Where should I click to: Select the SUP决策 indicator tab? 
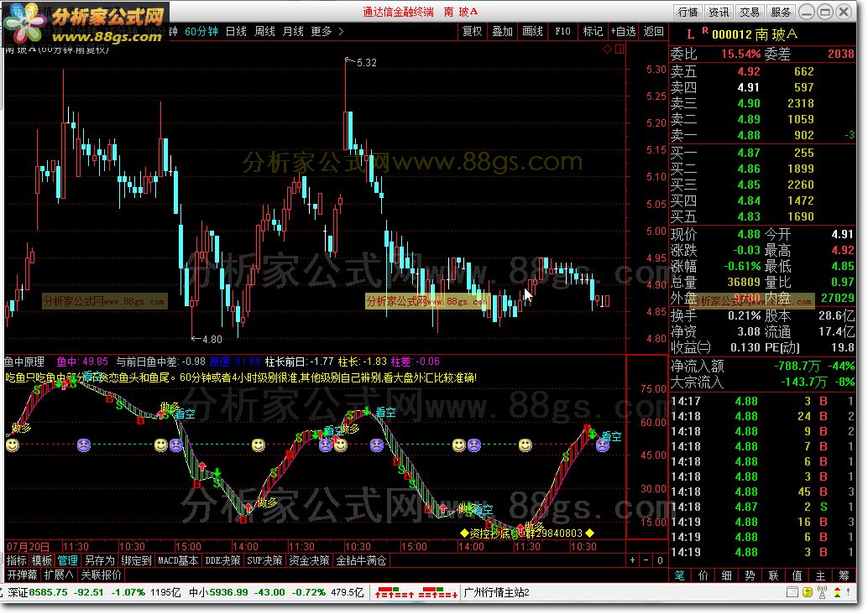tap(264, 560)
